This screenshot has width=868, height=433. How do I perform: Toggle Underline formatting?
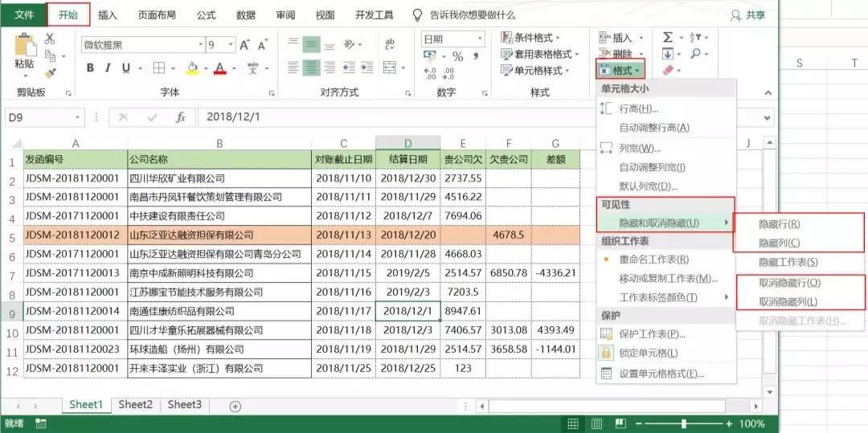click(x=125, y=68)
